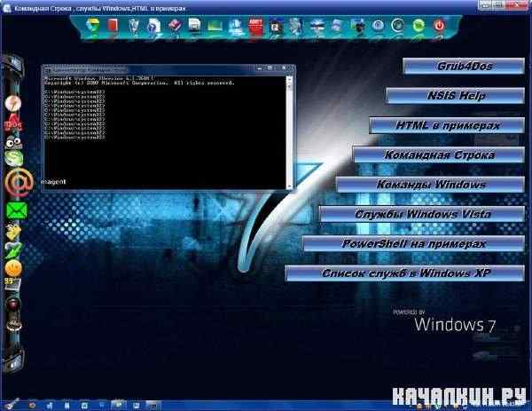Open the Grub4Dos help button
Screen dimensions: 532x411
[x=464, y=66]
